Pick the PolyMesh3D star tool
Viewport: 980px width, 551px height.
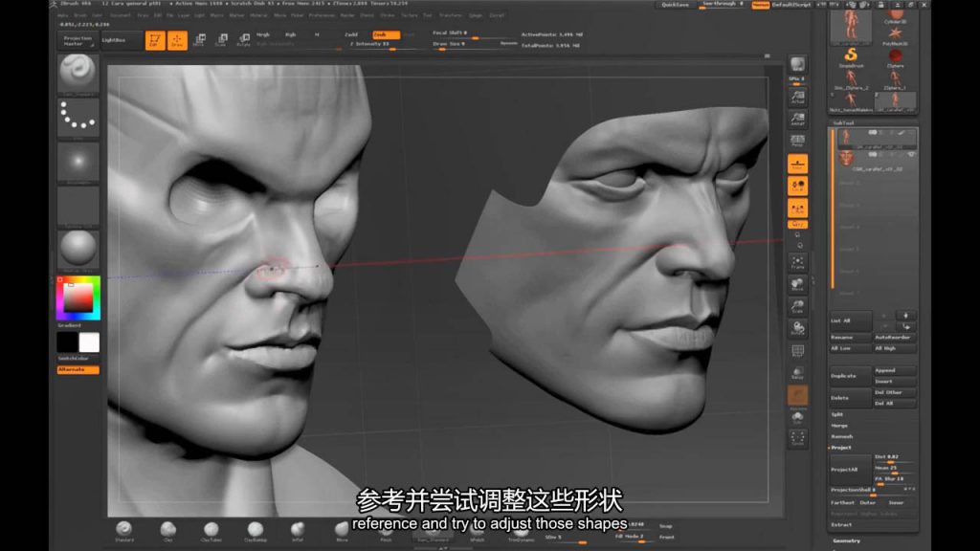coord(895,35)
